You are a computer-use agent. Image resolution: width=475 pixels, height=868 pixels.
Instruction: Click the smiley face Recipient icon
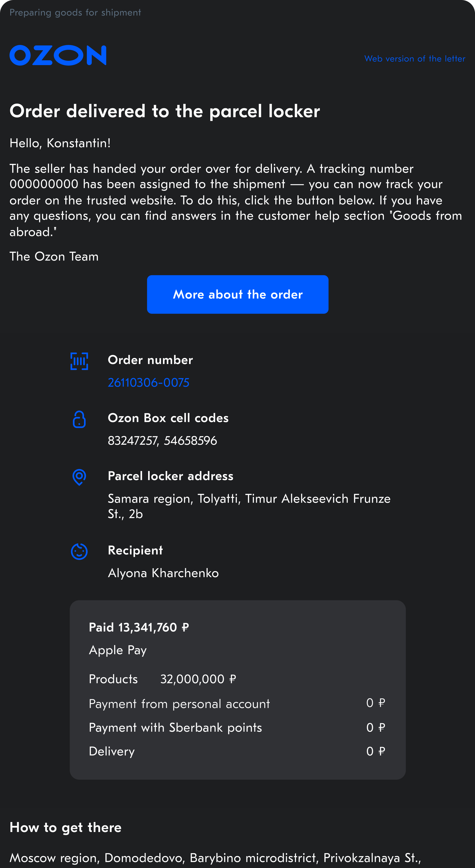point(79,551)
